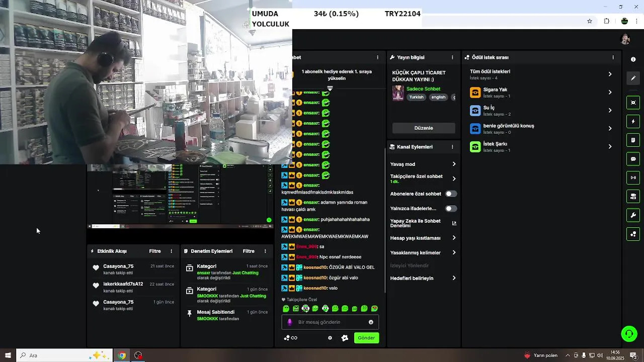Open the Sadece Sohbet category link
Image resolution: width=644 pixels, height=362 pixels.
click(423, 89)
